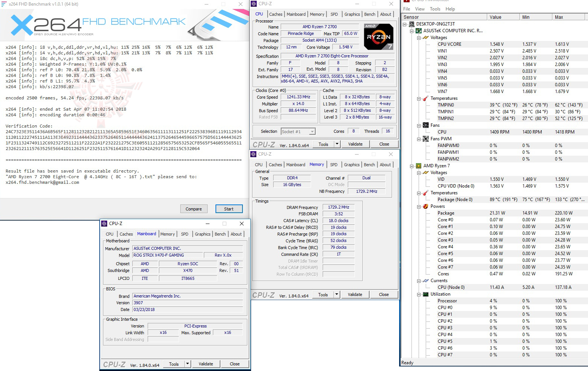Open Tools dropdown arrow in CPU tab CPU-Z window
The height and width of the screenshot is (371, 588).
(337, 144)
